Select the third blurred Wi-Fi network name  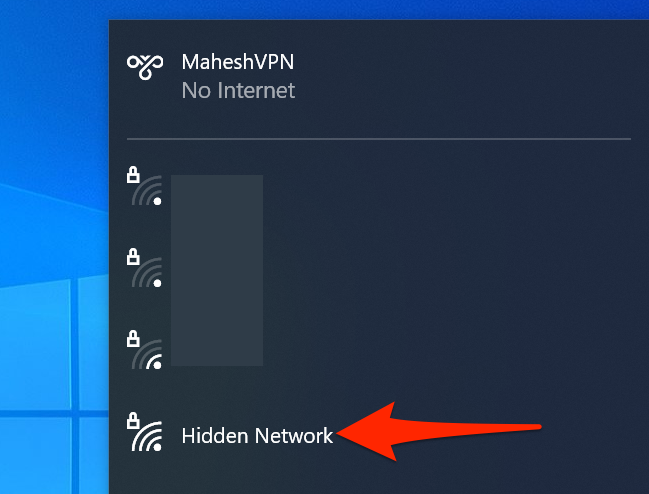pyautogui.click(x=217, y=352)
